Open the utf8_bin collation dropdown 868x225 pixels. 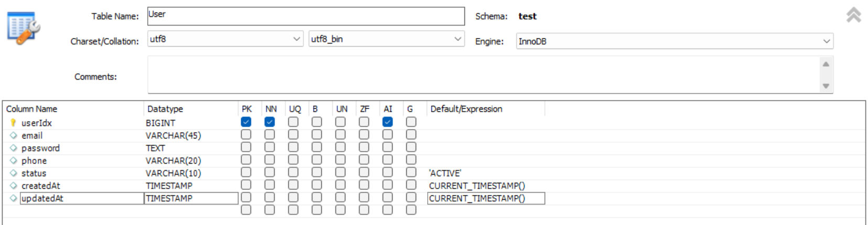[458, 39]
